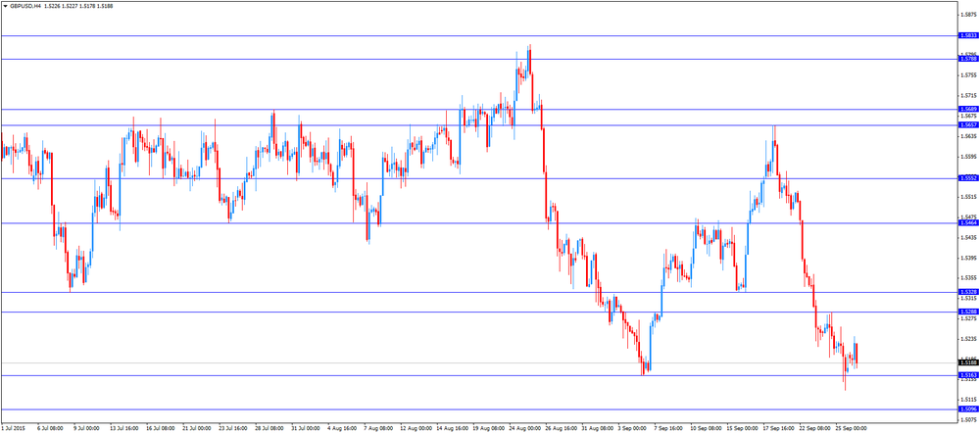This screenshot has height=433, width=980.
Task: Click the '7 Aug 08:00' time axis label
Action: point(378,429)
